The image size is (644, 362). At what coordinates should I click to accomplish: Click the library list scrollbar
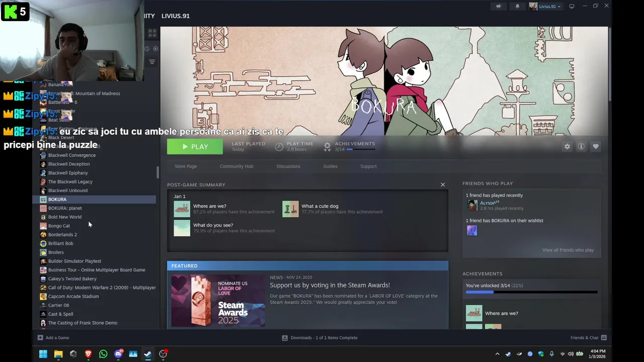pos(157,172)
